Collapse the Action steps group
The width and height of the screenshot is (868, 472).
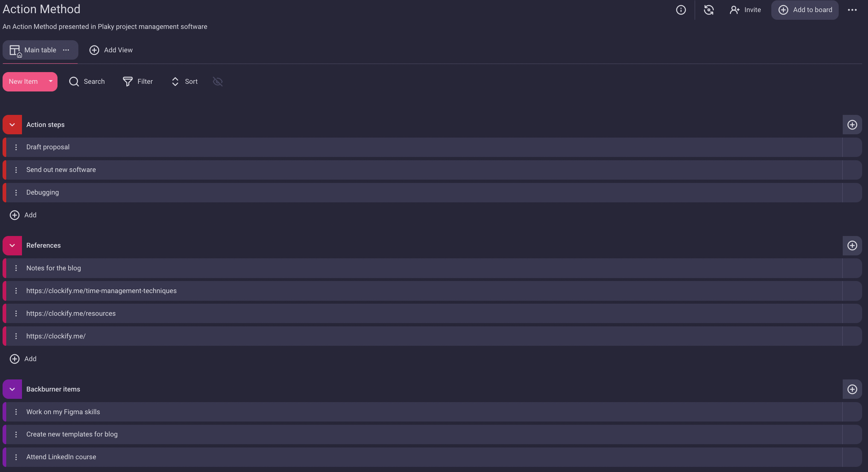click(12, 124)
